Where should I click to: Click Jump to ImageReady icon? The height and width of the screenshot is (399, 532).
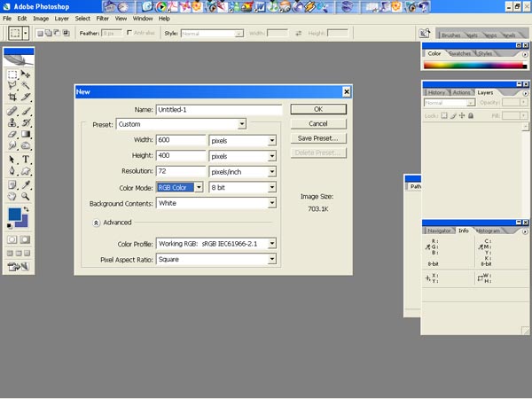(19, 266)
